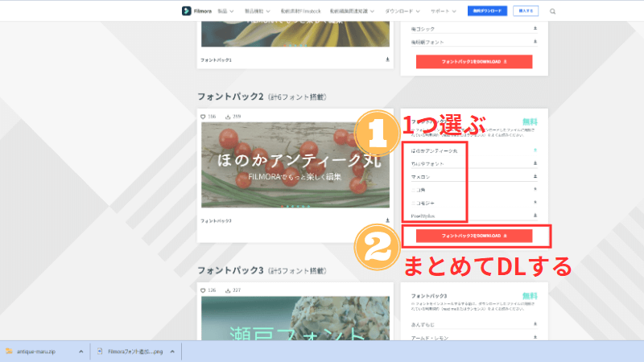Select the ほのかアンティーク丸 font name

(x=434, y=150)
